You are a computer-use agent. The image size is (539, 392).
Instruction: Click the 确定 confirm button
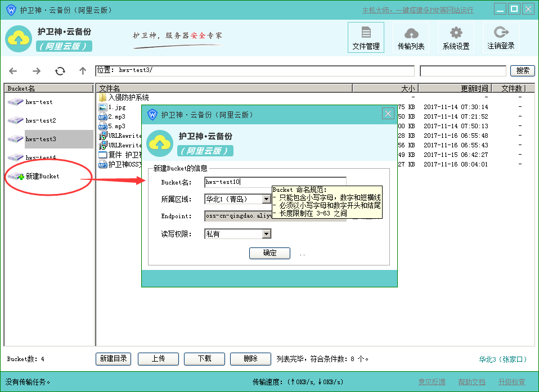click(269, 253)
